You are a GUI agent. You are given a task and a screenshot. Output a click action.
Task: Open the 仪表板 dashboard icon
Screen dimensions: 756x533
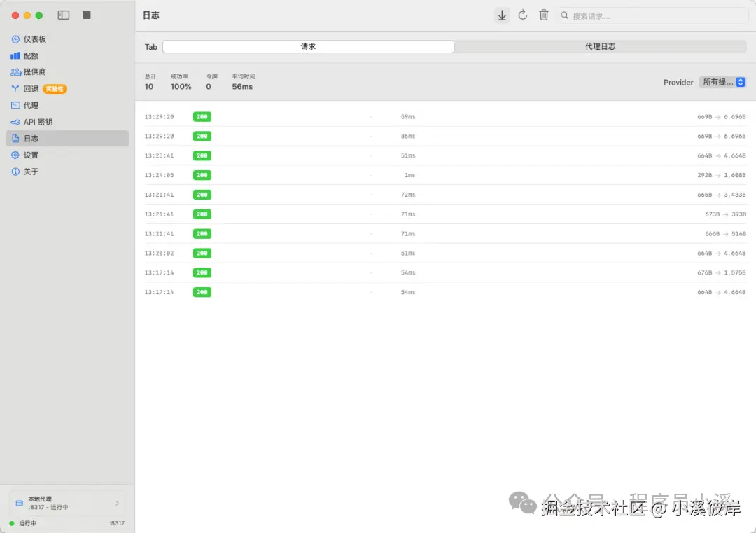click(15, 39)
